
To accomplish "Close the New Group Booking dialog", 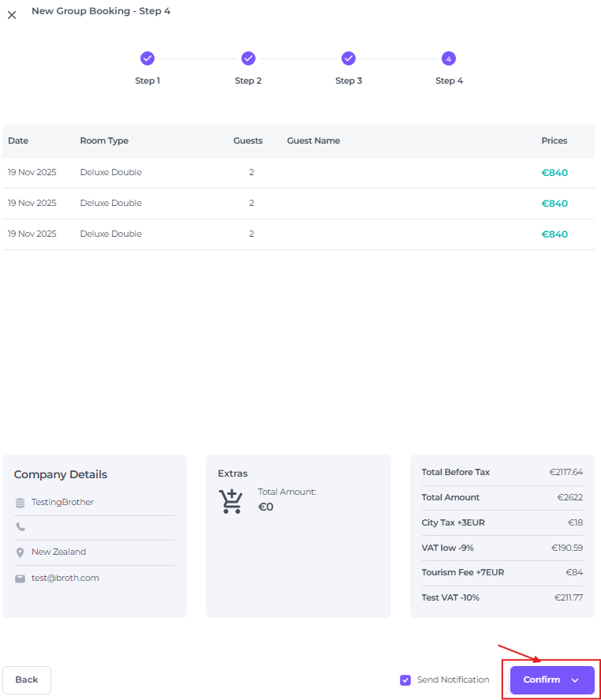I will tap(12, 15).
